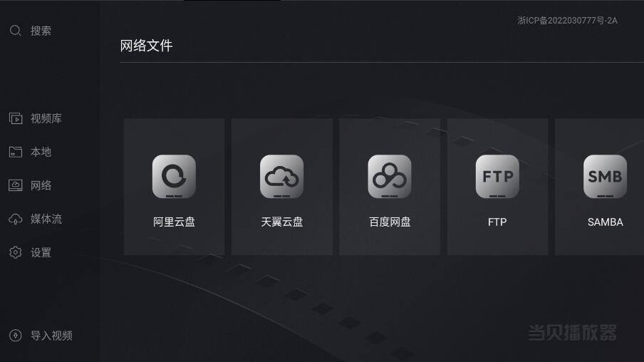Open the ICP备 registration number link
Image resolution: width=644 pixels, height=362 pixels.
tap(567, 21)
